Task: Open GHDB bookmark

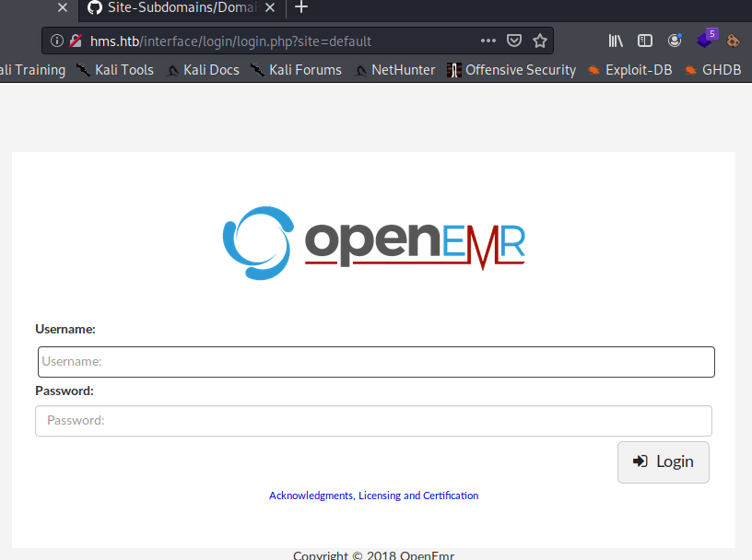Action: pos(712,70)
